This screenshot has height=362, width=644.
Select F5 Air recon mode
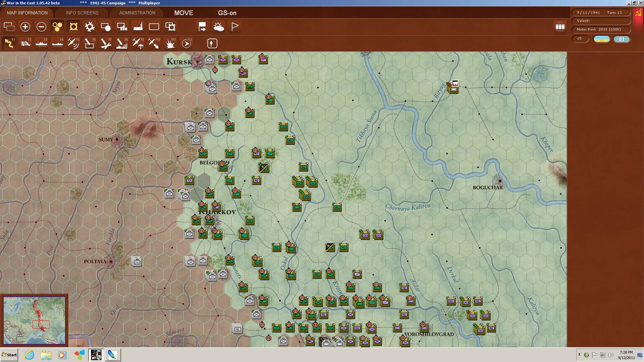[74, 43]
